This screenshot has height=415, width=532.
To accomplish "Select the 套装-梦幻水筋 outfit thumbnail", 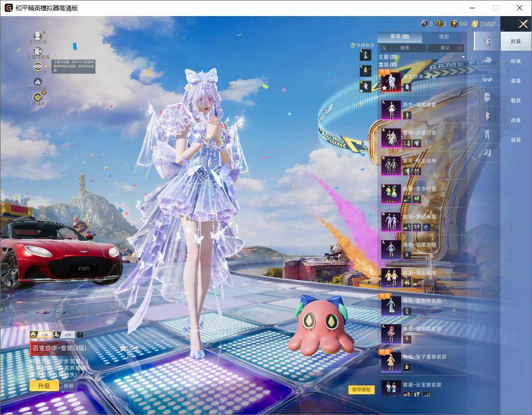I will point(391,222).
